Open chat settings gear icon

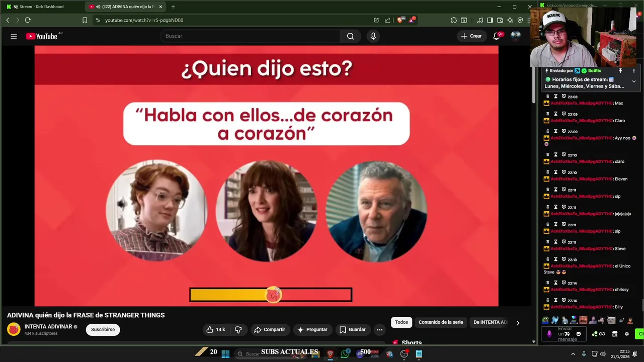pyautogui.click(x=626, y=334)
